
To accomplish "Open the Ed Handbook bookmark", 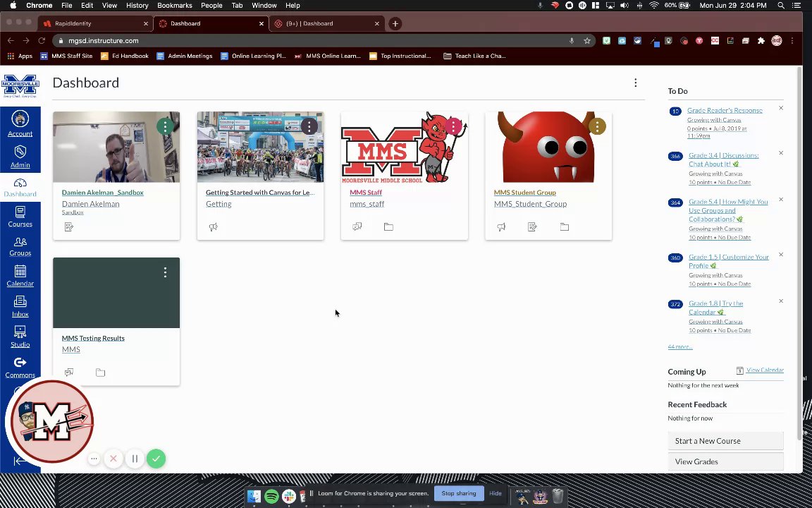I will tap(125, 56).
